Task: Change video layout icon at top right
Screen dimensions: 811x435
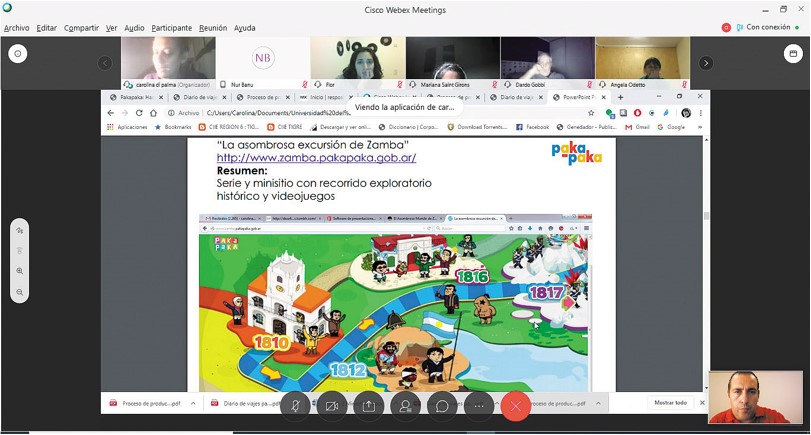Action: pyautogui.click(x=793, y=54)
